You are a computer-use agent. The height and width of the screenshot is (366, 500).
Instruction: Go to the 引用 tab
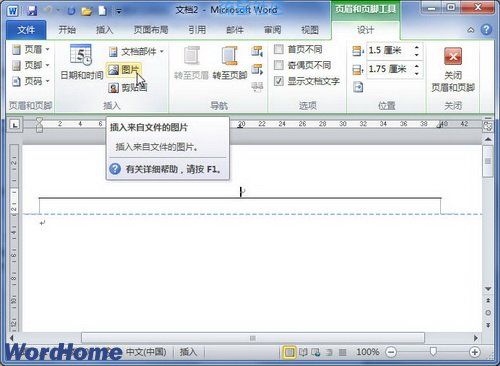[x=197, y=30]
